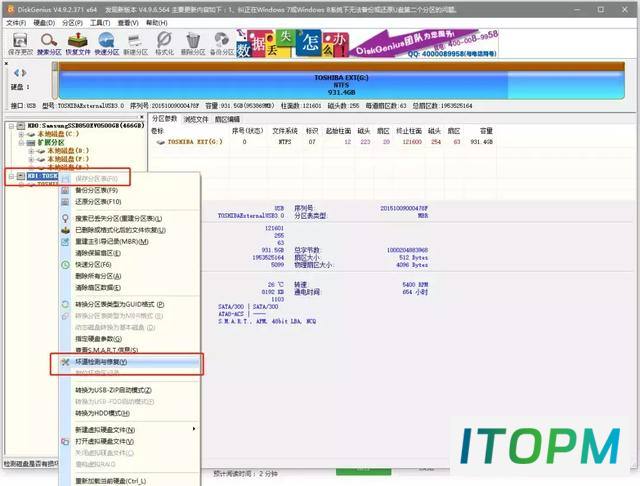This screenshot has height=486, width=640.
Task: Click the deleted file recovery menu icon
Action: point(65,230)
